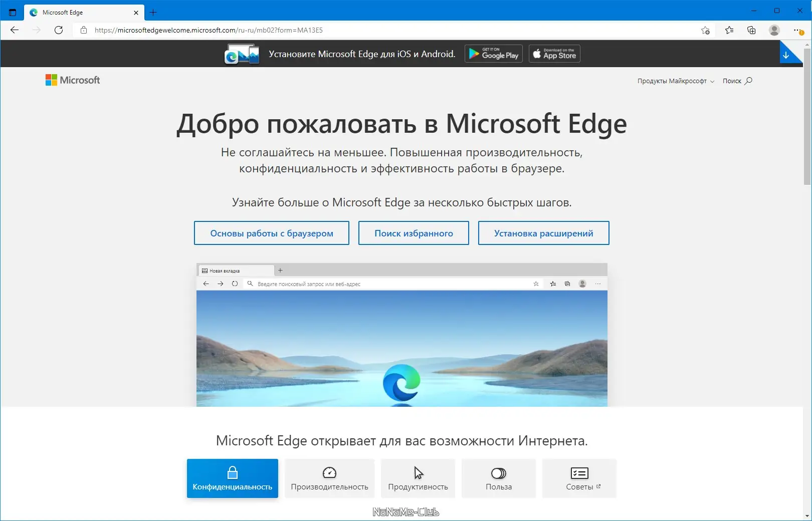Open a new tab
Screen dimensions: 812x521
pyautogui.click(x=153, y=13)
